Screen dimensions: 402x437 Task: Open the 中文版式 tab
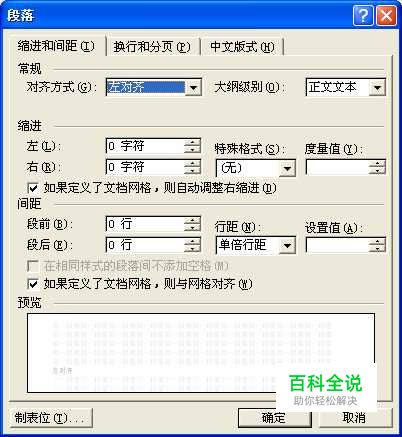point(243,47)
